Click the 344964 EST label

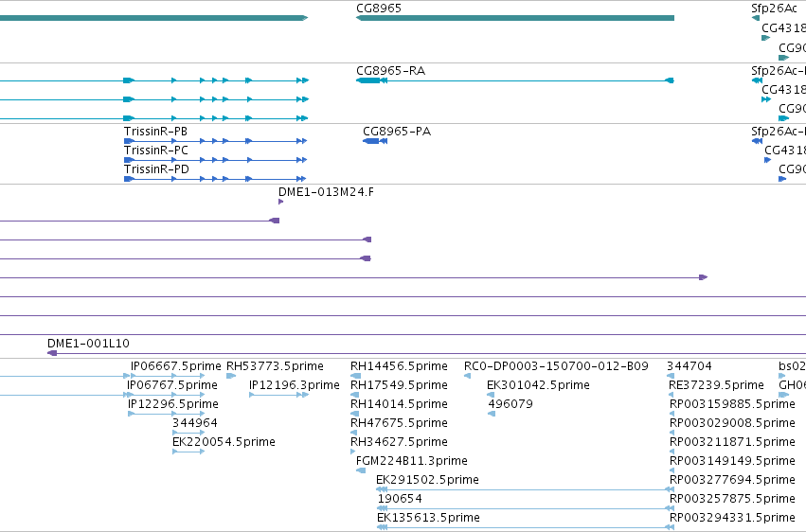coord(195,424)
